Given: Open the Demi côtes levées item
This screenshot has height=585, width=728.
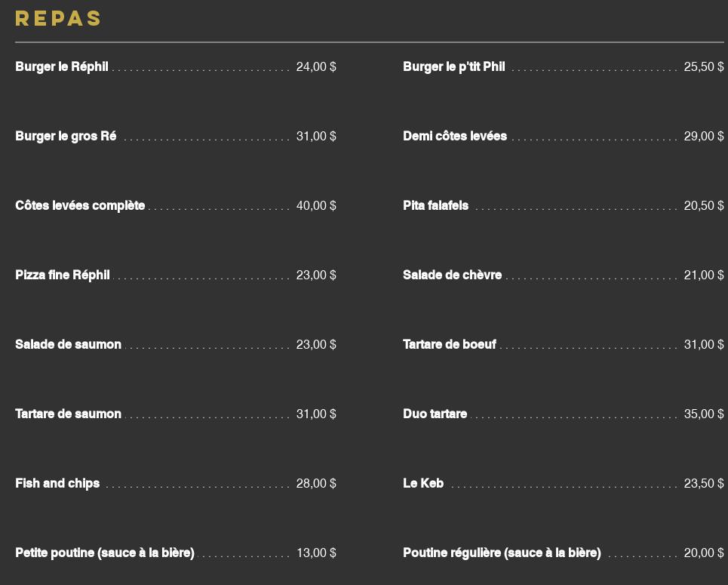Looking at the screenshot, I should (x=455, y=136).
